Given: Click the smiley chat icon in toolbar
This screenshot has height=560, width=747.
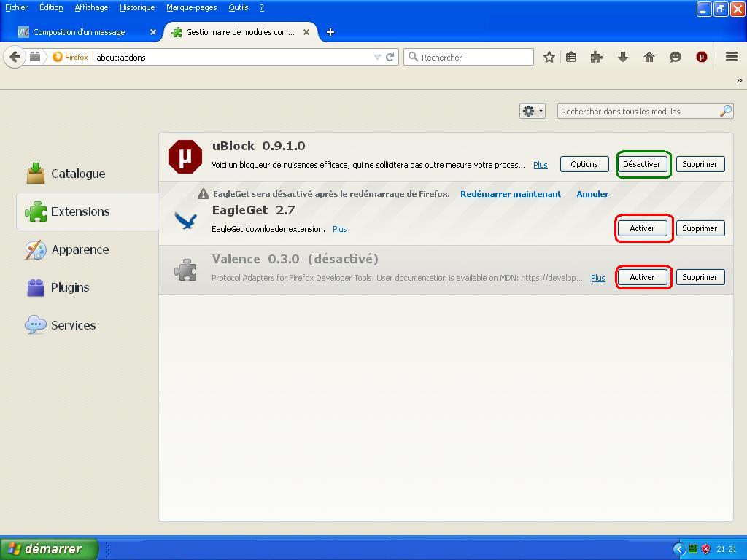Looking at the screenshot, I should coord(675,57).
